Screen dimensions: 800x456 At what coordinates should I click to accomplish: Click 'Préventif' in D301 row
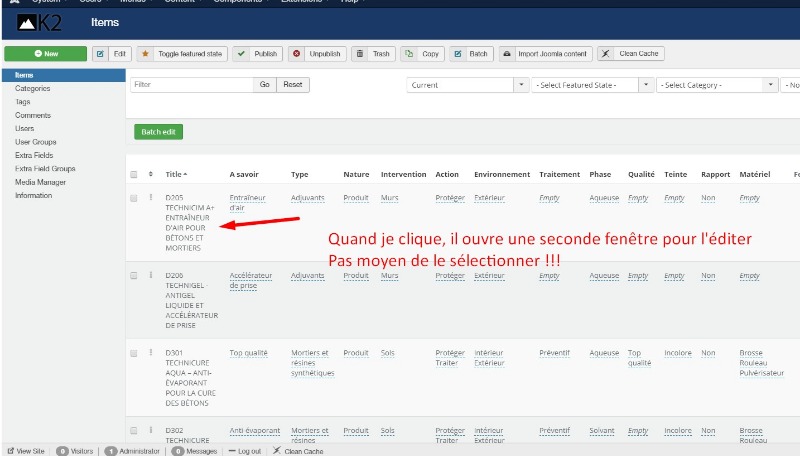554,352
